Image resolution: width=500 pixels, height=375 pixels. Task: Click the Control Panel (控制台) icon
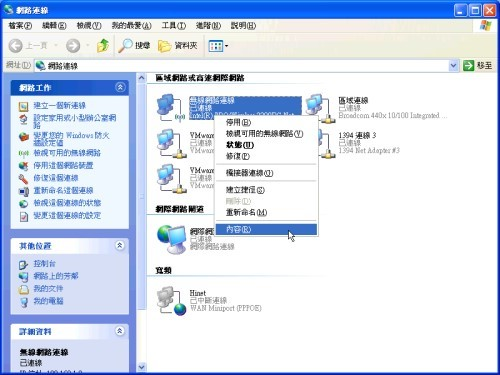[x=23, y=264]
